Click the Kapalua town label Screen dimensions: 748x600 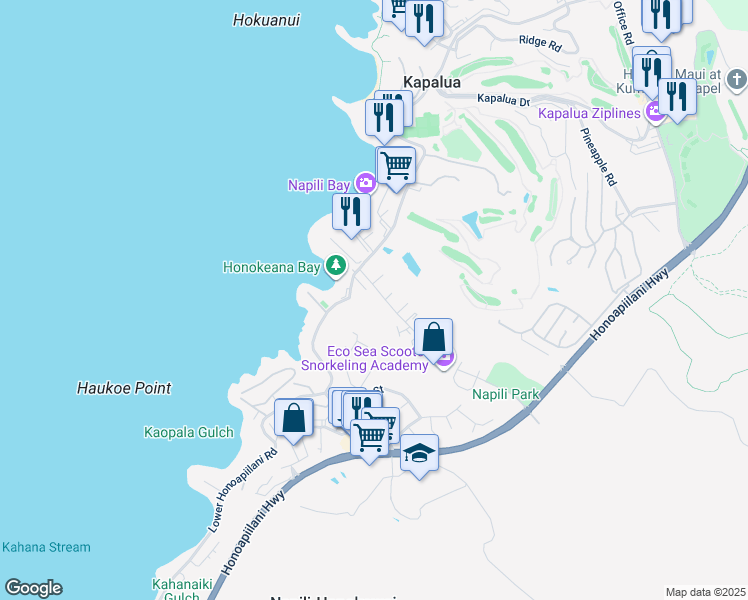(432, 82)
